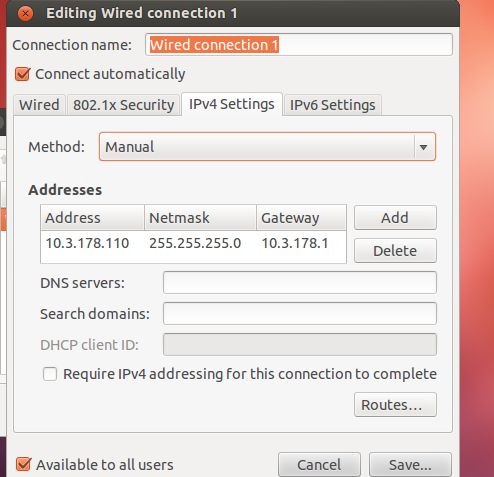Image resolution: width=494 pixels, height=477 pixels.
Task: Cancel the connection editing
Action: click(x=319, y=464)
